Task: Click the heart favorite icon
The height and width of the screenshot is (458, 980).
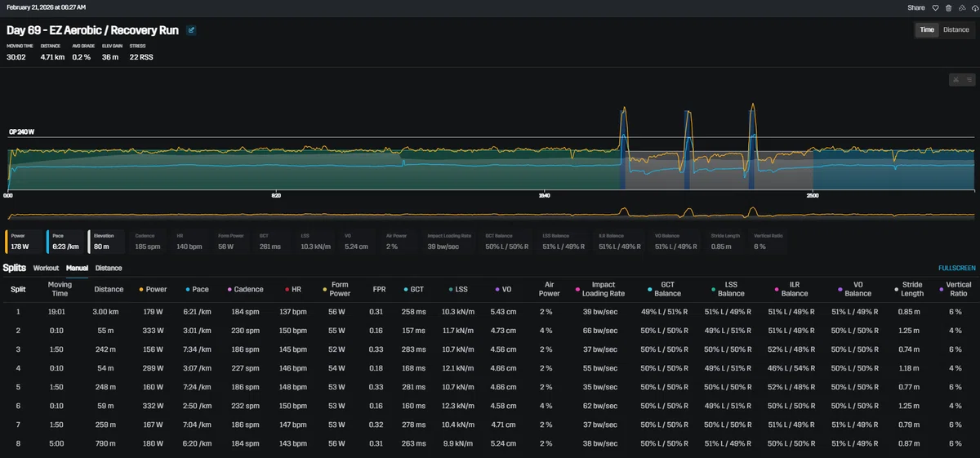Action: click(x=936, y=7)
